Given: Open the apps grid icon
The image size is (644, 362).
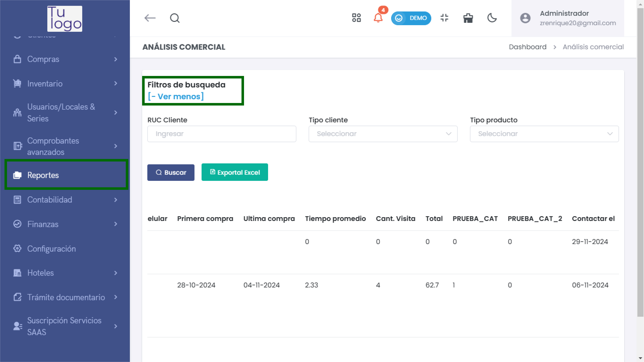Looking at the screenshot, I should (x=356, y=18).
